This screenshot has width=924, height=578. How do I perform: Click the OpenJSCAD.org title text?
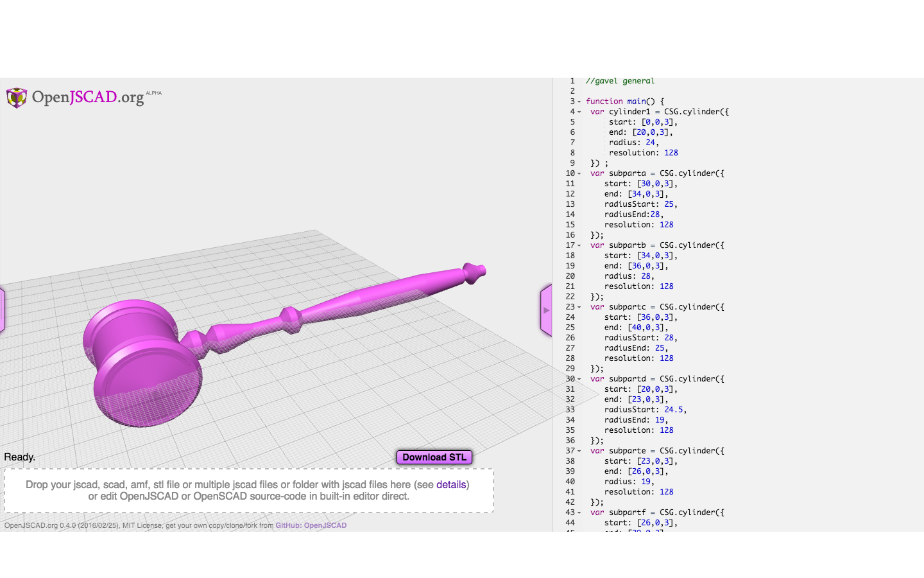point(88,97)
